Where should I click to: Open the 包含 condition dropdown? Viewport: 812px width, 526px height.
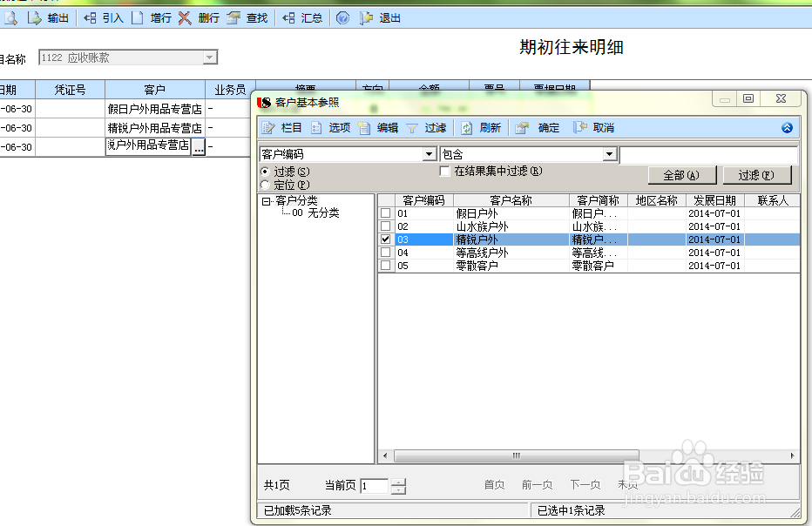pos(610,154)
